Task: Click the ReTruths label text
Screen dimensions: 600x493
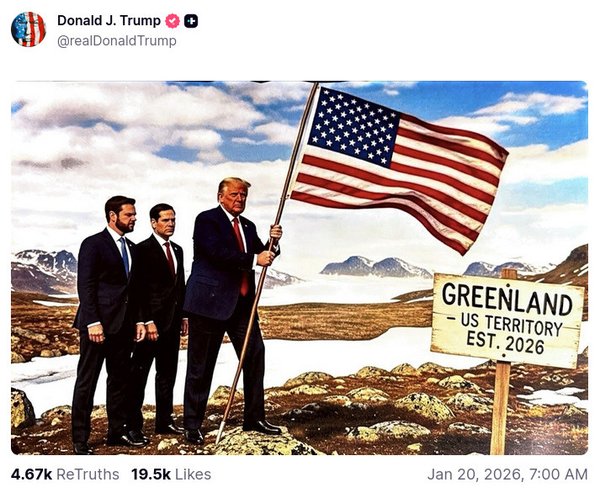Action: [88, 475]
